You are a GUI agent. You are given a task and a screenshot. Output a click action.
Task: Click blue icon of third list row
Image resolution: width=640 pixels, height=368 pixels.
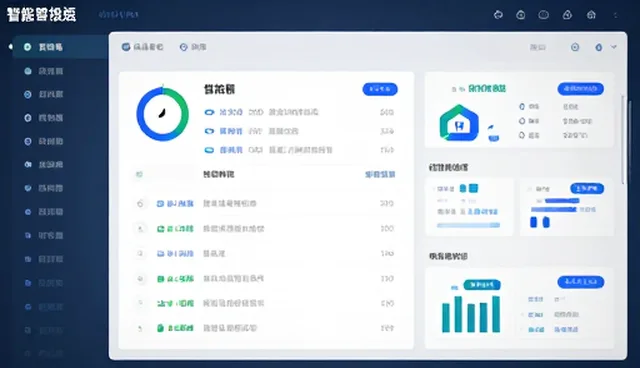coord(160,254)
